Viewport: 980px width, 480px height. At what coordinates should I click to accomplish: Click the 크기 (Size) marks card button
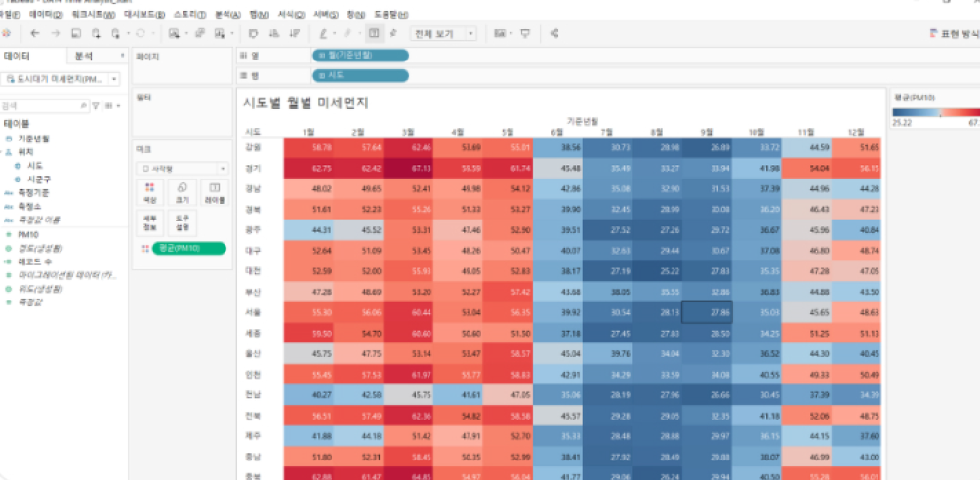pyautogui.click(x=182, y=192)
